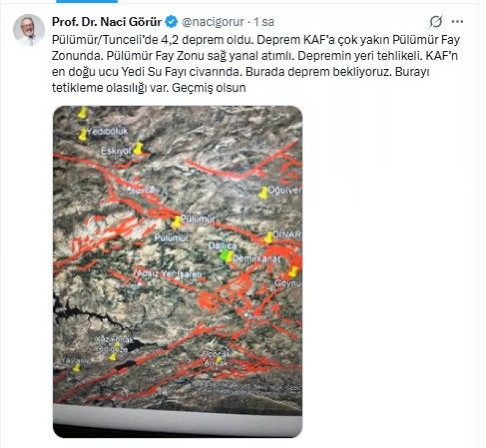The height and width of the screenshot is (448, 486).
Task: Click the Grok circle-slash icon beside the options menu
Action: point(436,22)
